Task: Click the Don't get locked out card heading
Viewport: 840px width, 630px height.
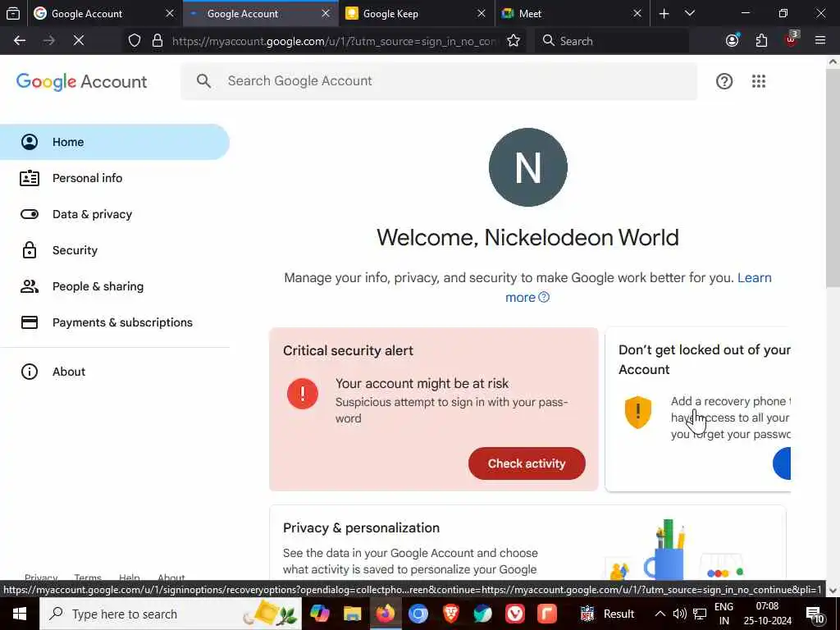Action: (x=704, y=359)
